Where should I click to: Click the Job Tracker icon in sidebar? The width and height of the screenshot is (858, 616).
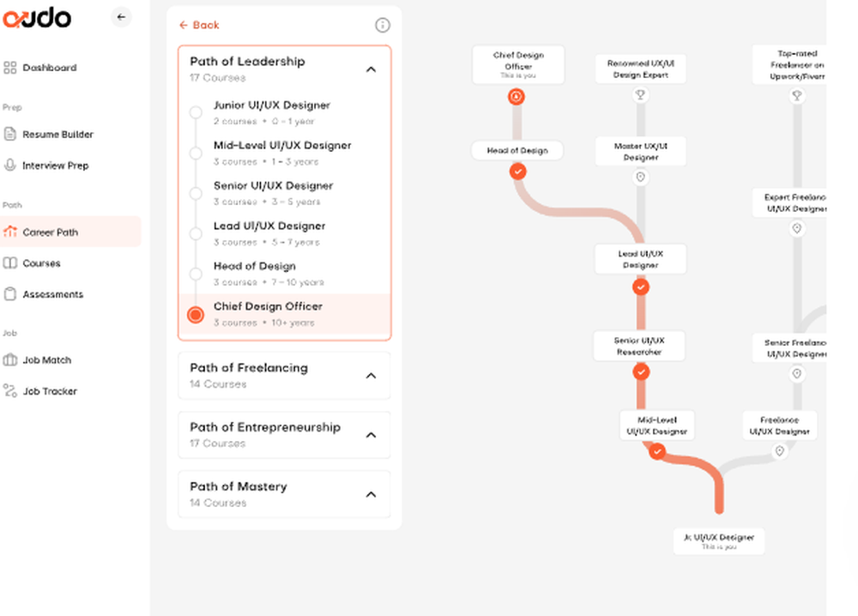(9, 390)
